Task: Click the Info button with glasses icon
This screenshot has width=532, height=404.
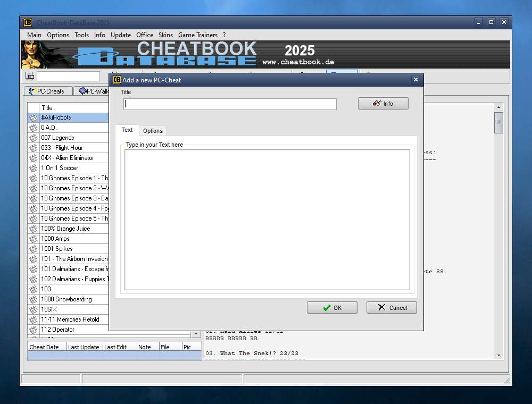Action: pos(383,103)
